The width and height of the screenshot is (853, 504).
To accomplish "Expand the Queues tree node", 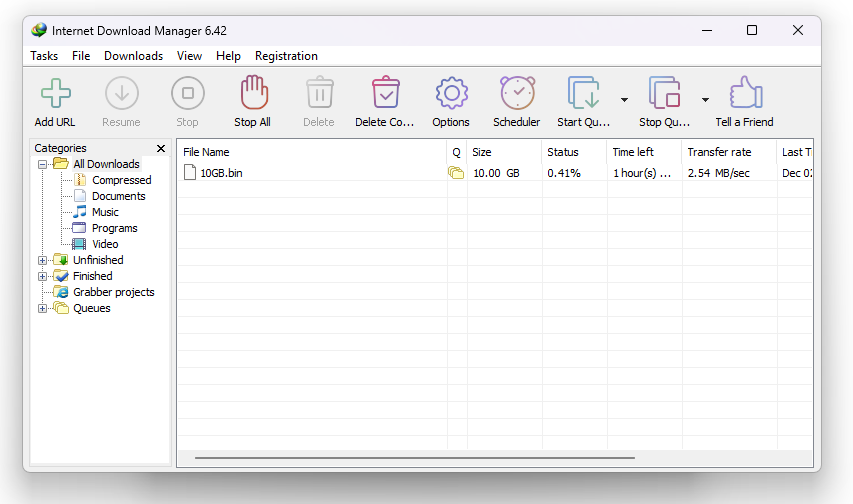I will click(42, 308).
